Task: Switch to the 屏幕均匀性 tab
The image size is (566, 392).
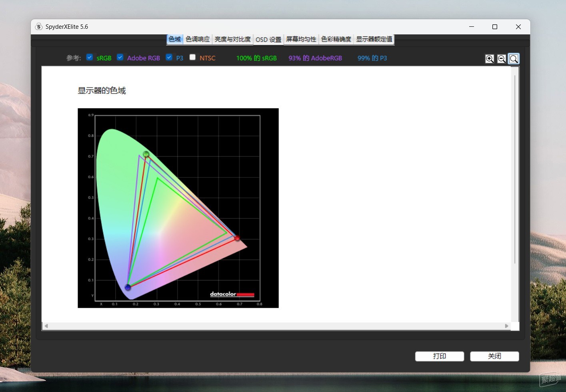Action: (x=301, y=39)
